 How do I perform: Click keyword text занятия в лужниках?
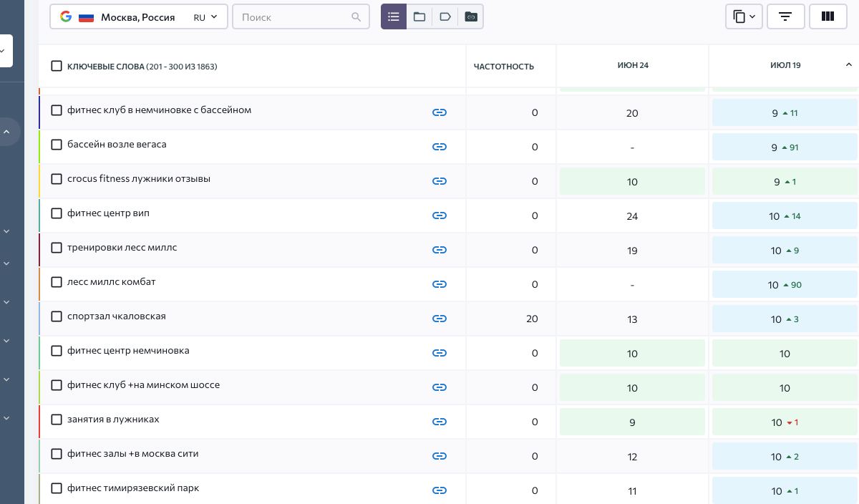113,420
